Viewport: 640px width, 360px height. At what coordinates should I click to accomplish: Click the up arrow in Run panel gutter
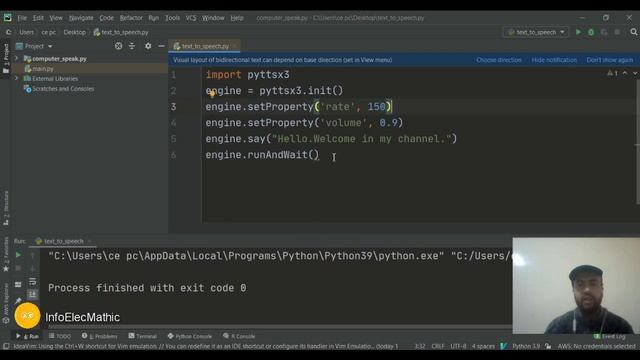[32, 255]
